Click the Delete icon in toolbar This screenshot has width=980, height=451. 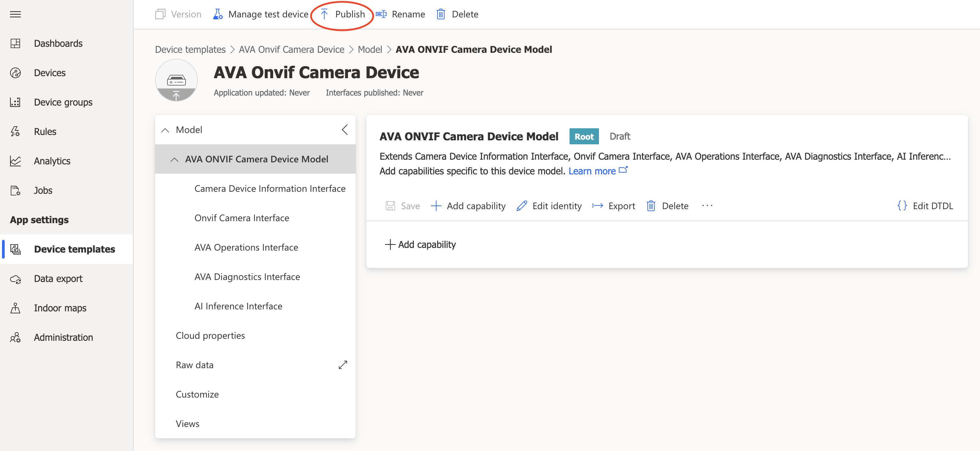click(441, 14)
